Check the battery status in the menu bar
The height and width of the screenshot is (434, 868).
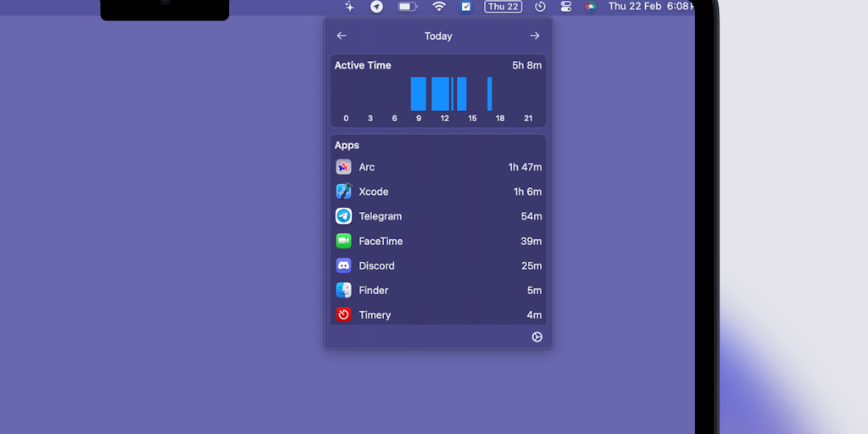408,7
